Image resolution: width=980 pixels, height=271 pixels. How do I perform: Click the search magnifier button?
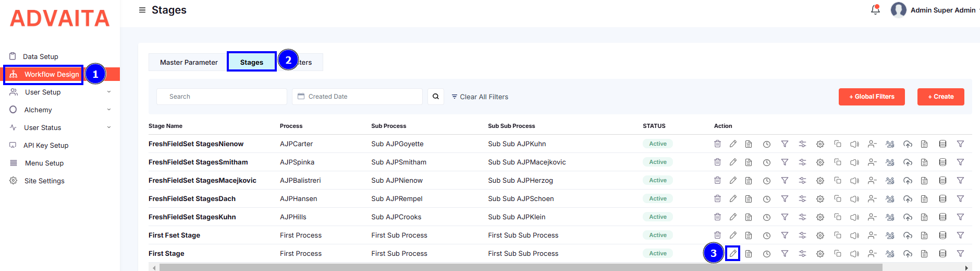coord(436,97)
